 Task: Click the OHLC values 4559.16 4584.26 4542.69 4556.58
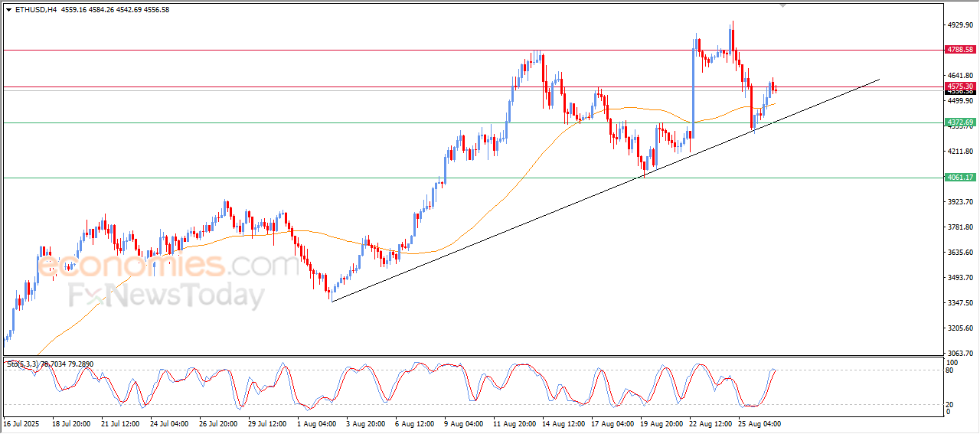[114, 10]
